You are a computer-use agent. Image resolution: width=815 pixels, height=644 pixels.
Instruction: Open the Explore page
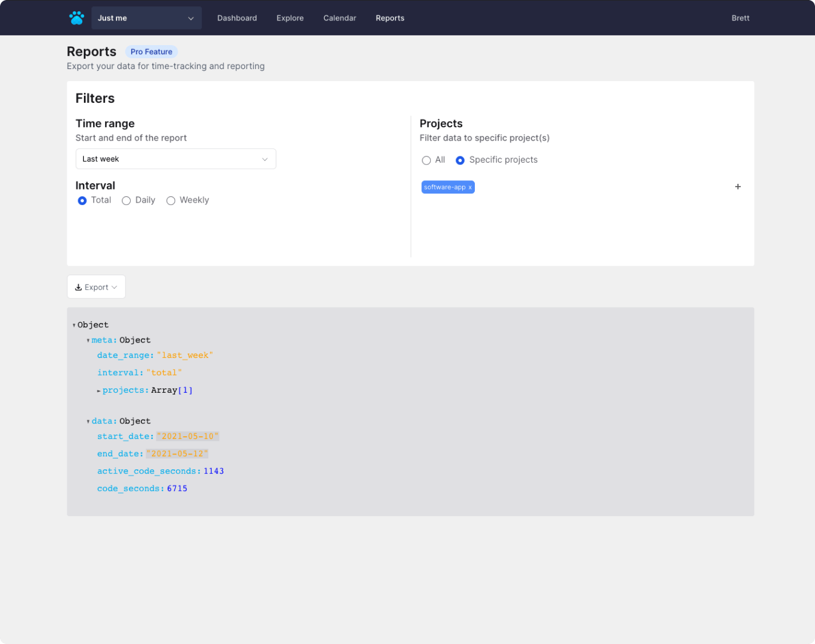coord(289,18)
